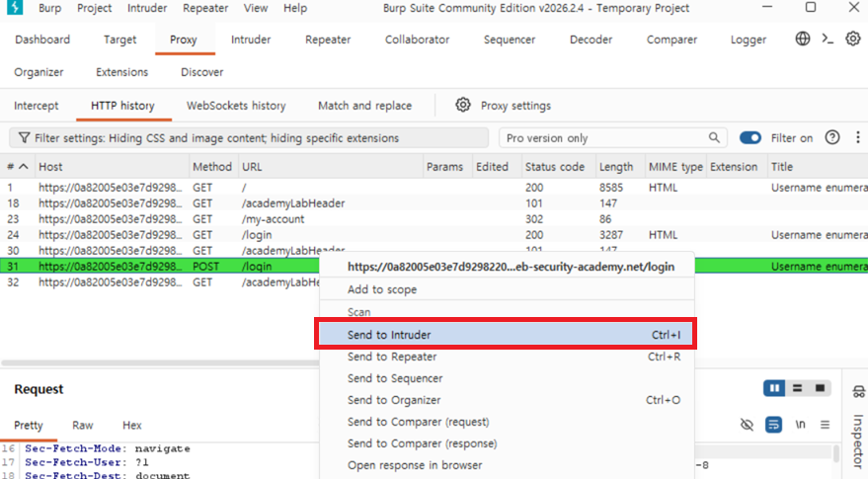Toggle the word wrap icon
This screenshot has height=479, width=868.
(773, 425)
